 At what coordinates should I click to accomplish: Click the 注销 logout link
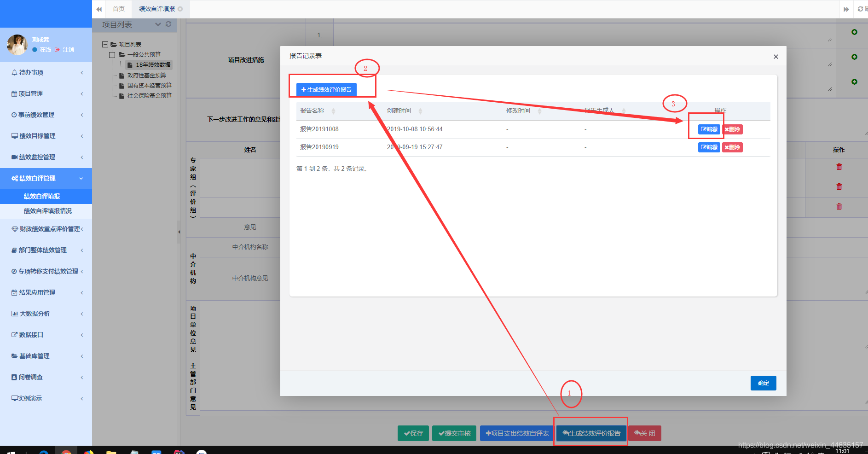click(x=65, y=50)
